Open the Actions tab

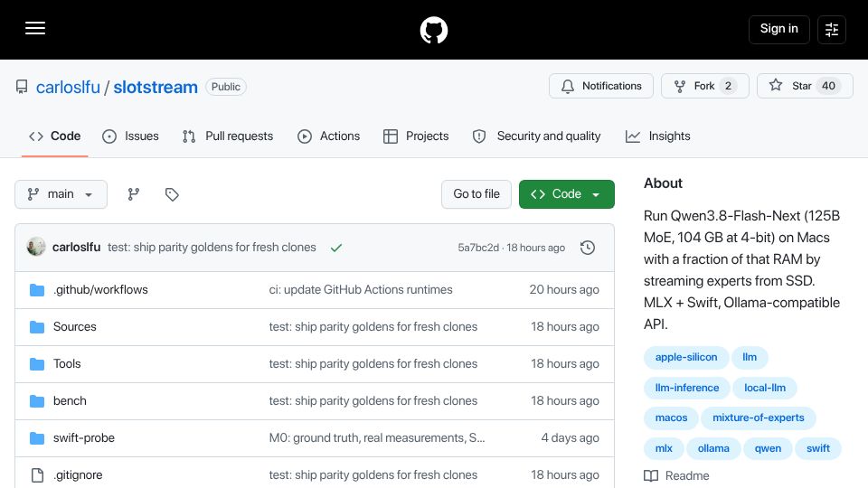[329, 136]
